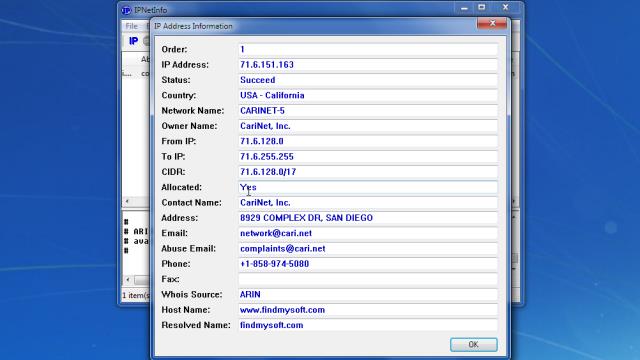Select the Order field value
The width and height of the screenshot is (640, 360).
(x=368, y=49)
